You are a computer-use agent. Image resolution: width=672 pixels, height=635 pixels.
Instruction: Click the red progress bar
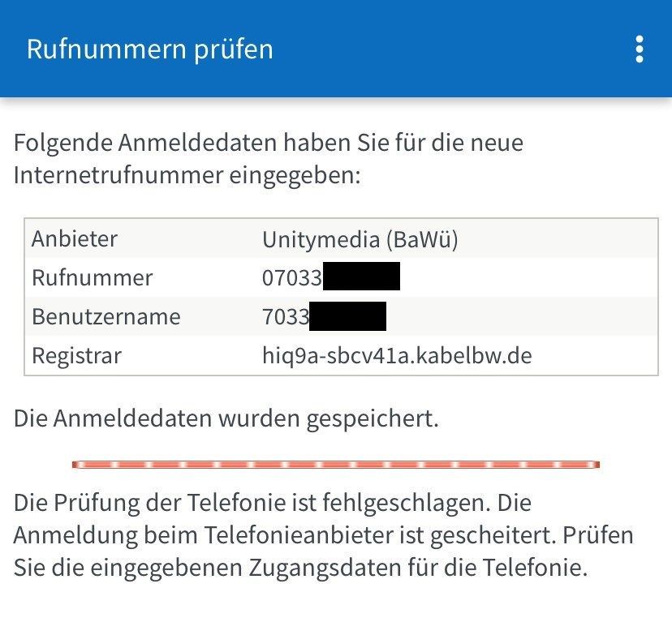pyautogui.click(x=336, y=465)
